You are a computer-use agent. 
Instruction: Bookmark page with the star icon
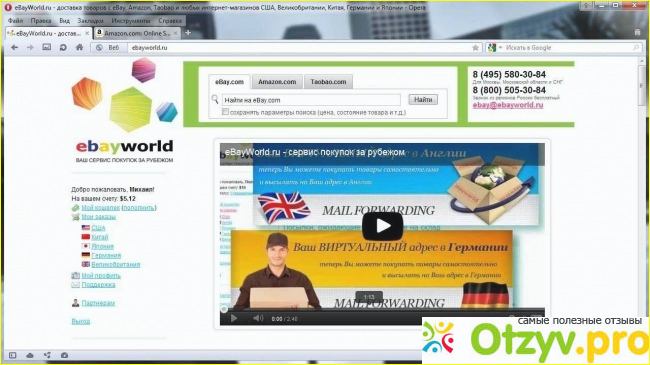point(475,48)
